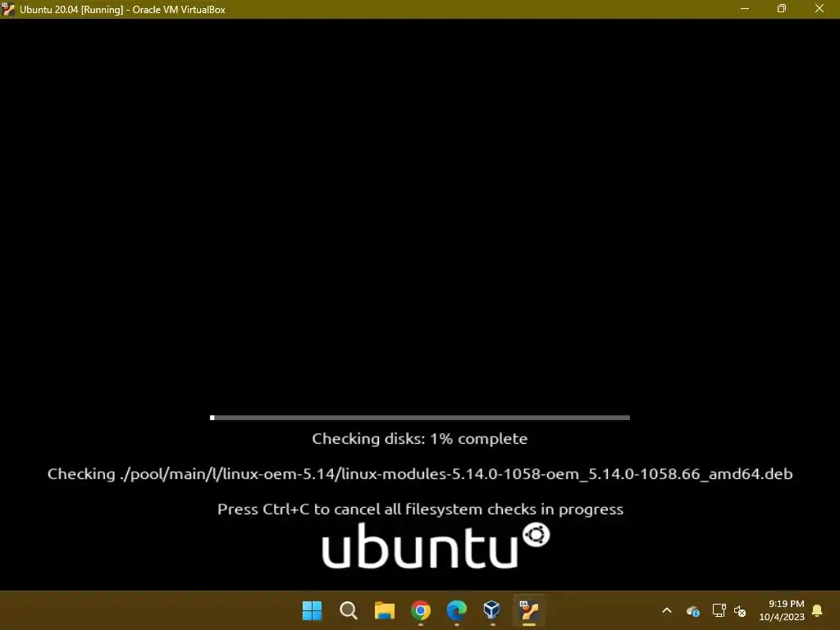Click the title 'Ubuntu 20.04 [Running]' text

click(71, 10)
